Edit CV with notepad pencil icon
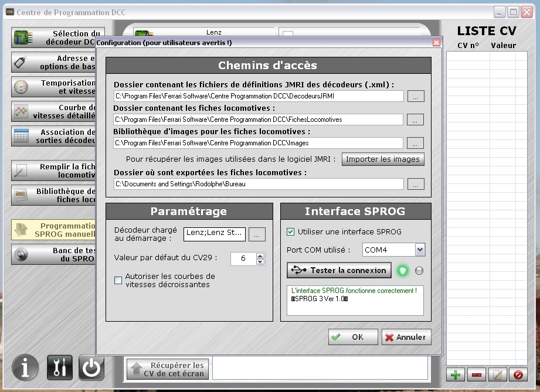Image resolution: width=540 pixels, height=392 pixels. [x=498, y=374]
